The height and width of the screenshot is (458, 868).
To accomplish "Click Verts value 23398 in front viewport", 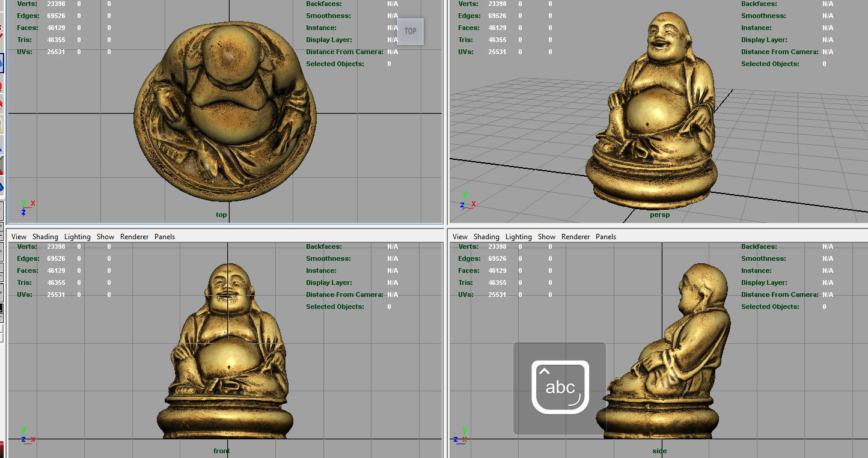I will click(56, 246).
